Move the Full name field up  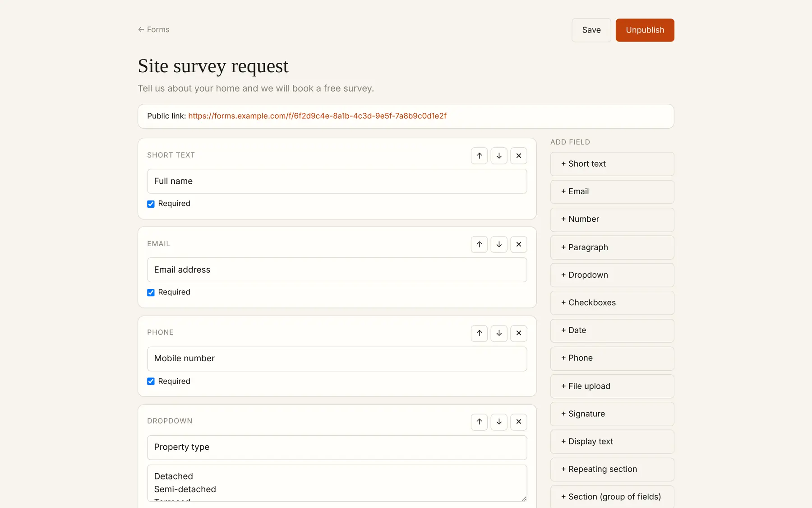pyautogui.click(x=479, y=156)
